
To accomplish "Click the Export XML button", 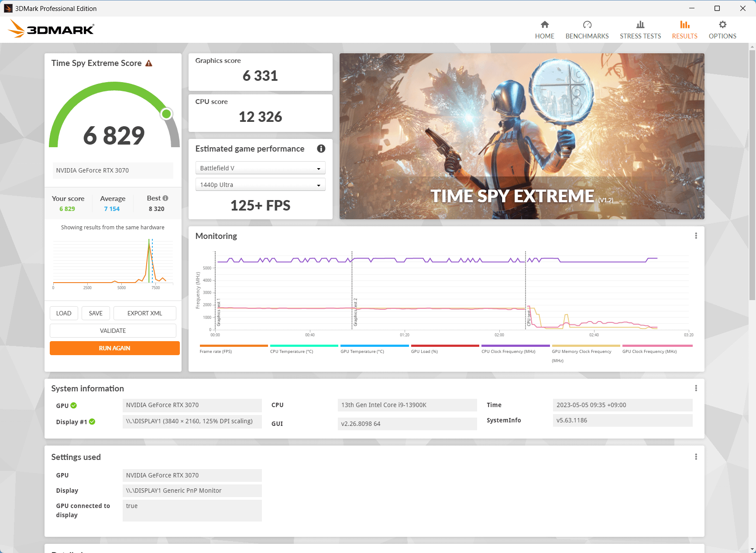I will pyautogui.click(x=144, y=313).
